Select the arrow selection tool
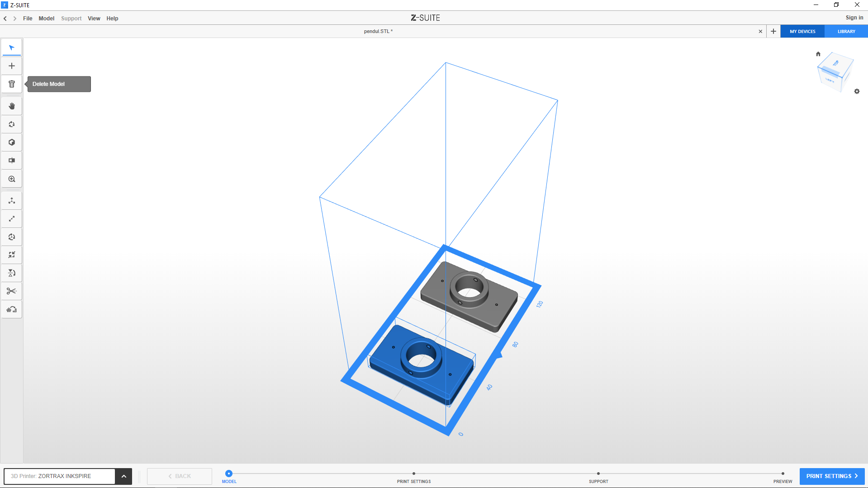 tap(12, 48)
